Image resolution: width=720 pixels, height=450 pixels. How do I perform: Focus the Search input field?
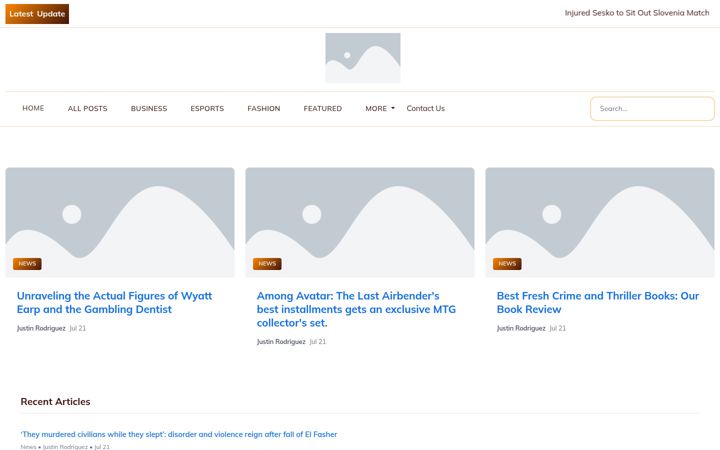click(652, 109)
